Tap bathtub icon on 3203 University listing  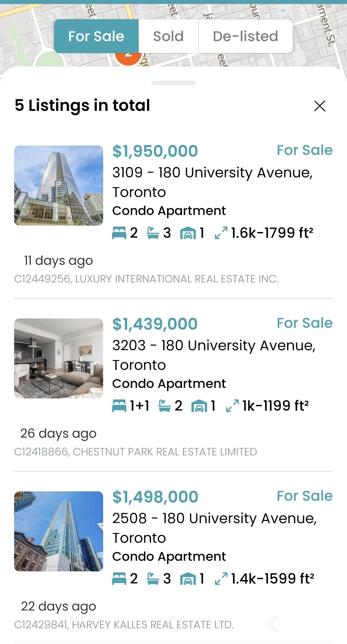click(x=165, y=406)
